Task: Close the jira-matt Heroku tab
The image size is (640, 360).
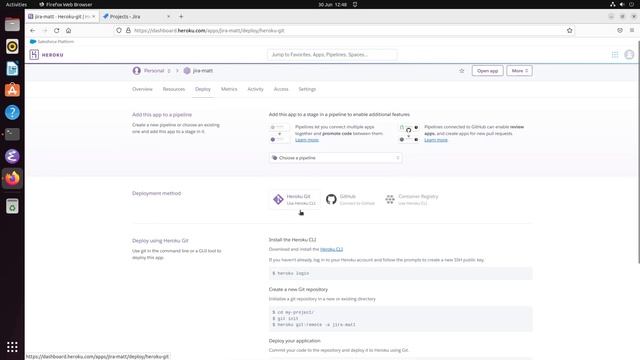Action: click(93, 16)
